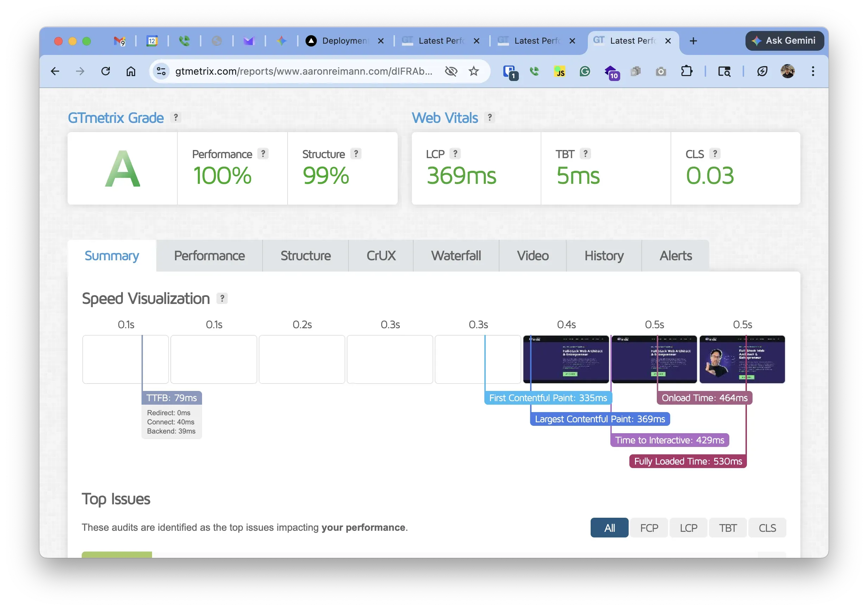
Task: Open the Extensions puzzle menu
Action: click(686, 71)
